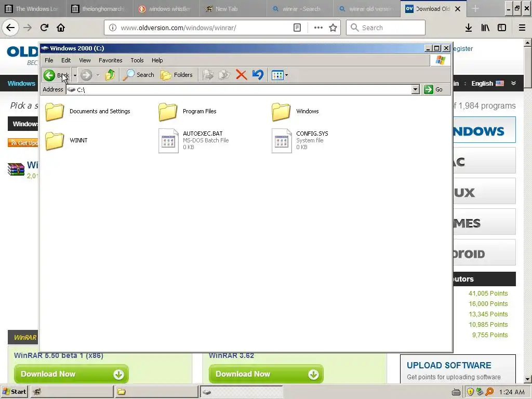Image resolution: width=532 pixels, height=399 pixels.
Task: Toggle reader view in the URL bar
Action: [297, 28]
